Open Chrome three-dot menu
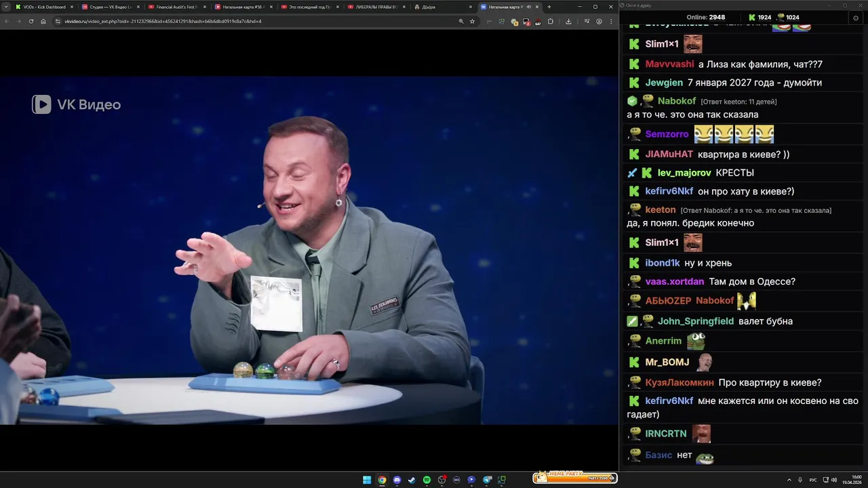This screenshot has height=488, width=868. pos(610,21)
